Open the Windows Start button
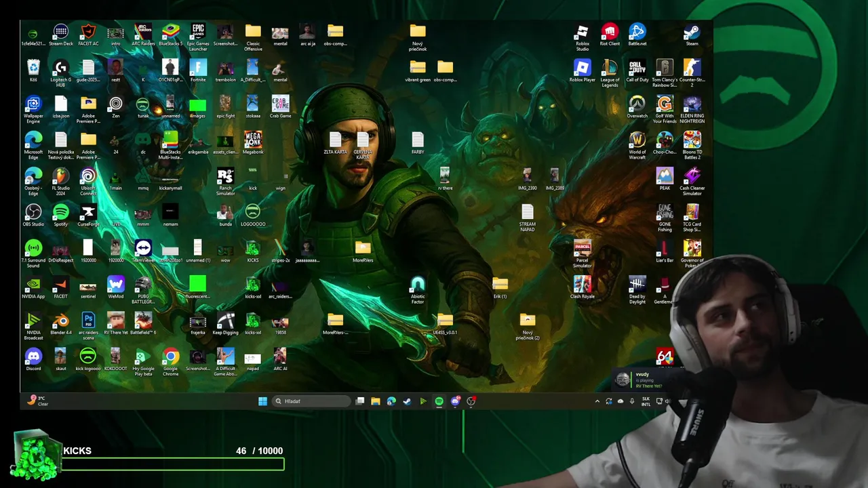This screenshot has height=488, width=868. pos(262,401)
